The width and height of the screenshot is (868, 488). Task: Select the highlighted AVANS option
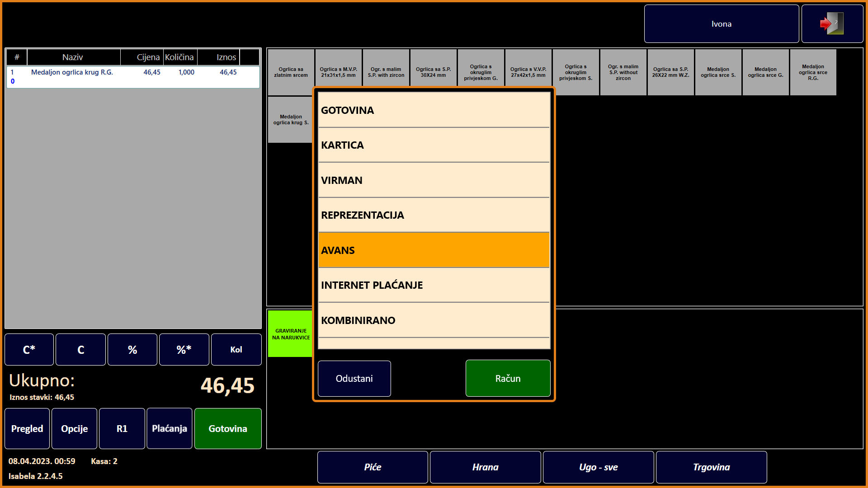(x=434, y=250)
